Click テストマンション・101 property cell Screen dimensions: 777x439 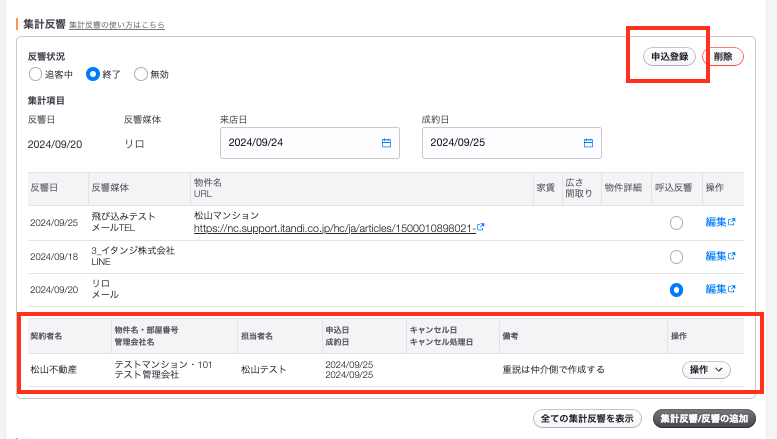164,365
